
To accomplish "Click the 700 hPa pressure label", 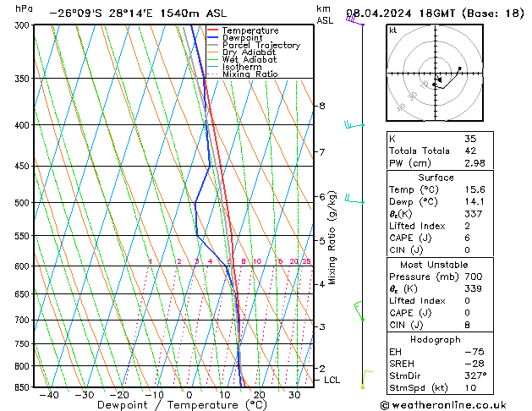I will (24, 321).
